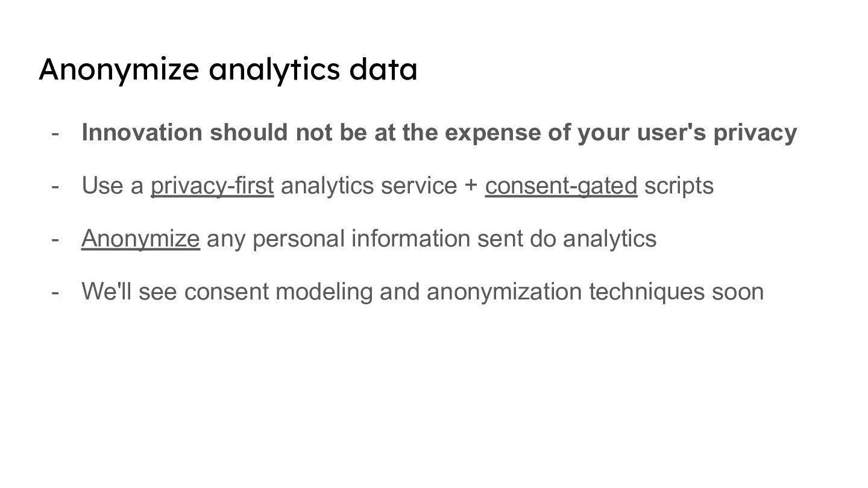
Task: Click the dash bullet before the "Innovation" line
Action: point(55,133)
